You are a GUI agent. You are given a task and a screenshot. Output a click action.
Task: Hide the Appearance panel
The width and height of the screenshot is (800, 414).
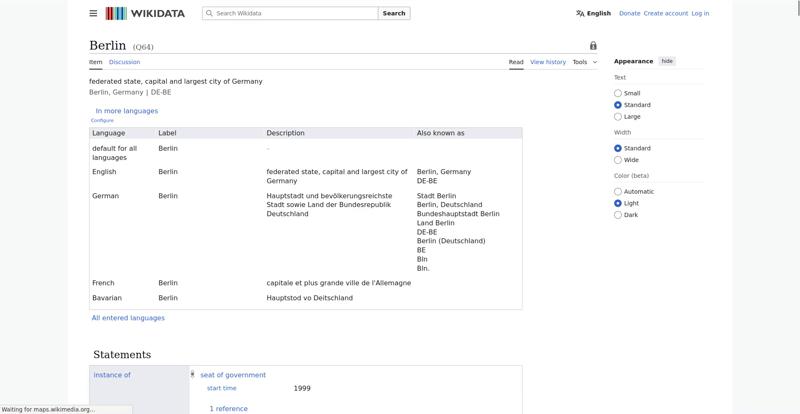(667, 61)
